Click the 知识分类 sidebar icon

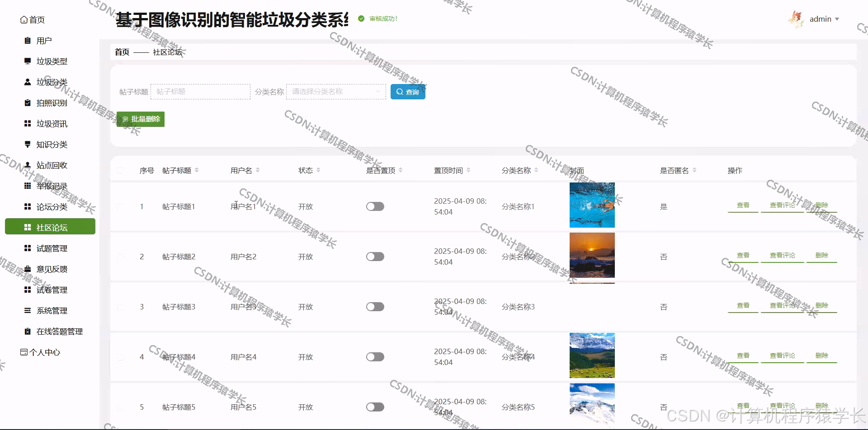[28, 145]
